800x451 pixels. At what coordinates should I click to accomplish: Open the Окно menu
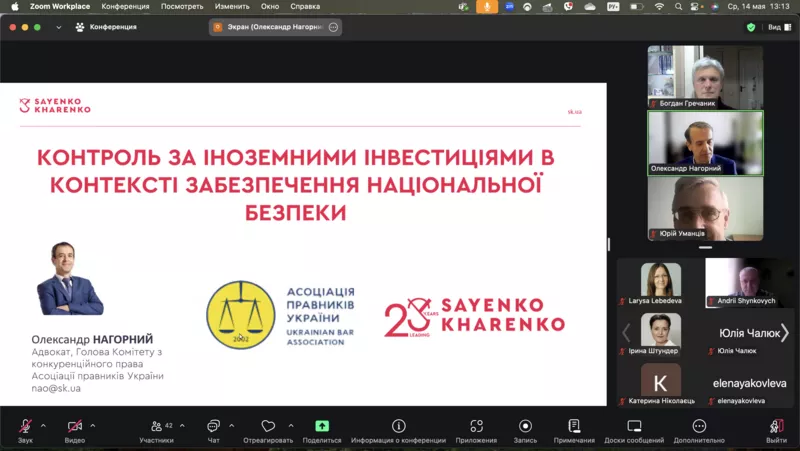point(270,7)
